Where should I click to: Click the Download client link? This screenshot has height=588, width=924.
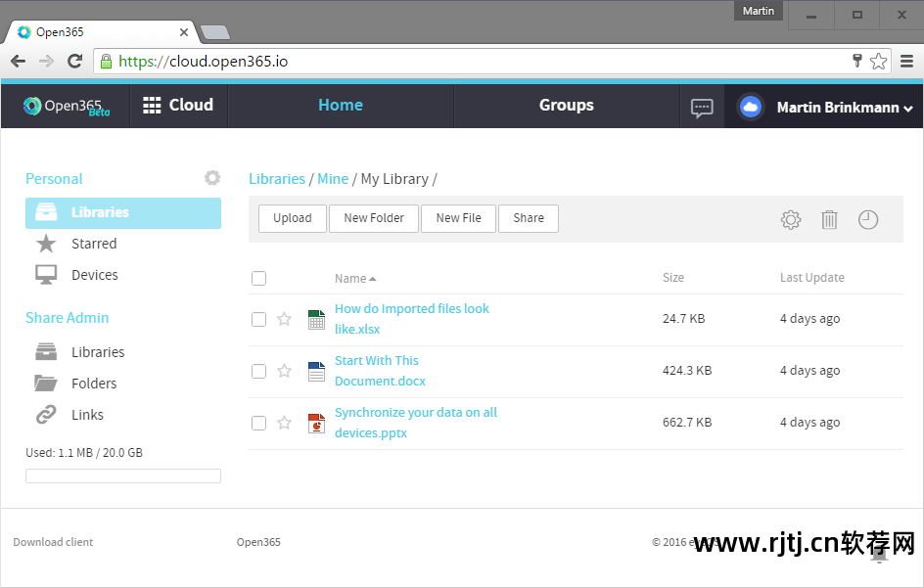click(53, 542)
